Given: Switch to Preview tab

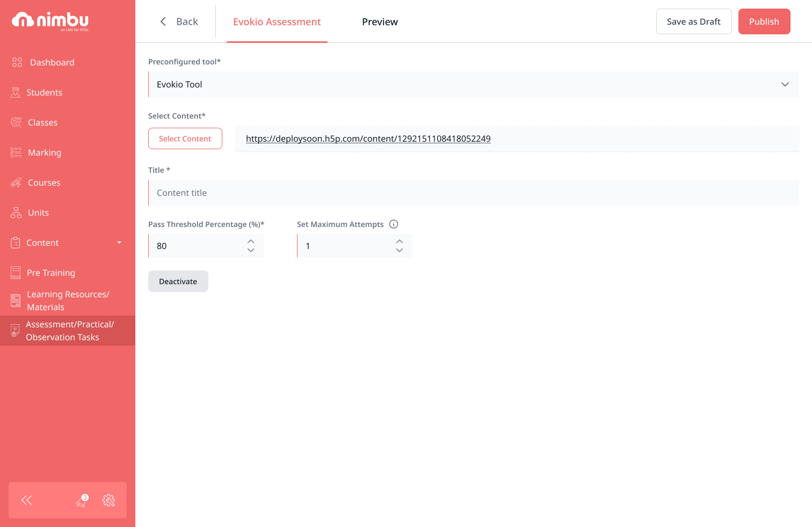Looking at the screenshot, I should (x=380, y=21).
